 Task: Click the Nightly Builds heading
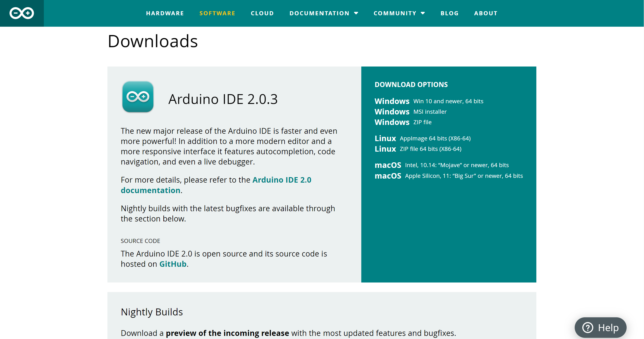pyautogui.click(x=152, y=312)
